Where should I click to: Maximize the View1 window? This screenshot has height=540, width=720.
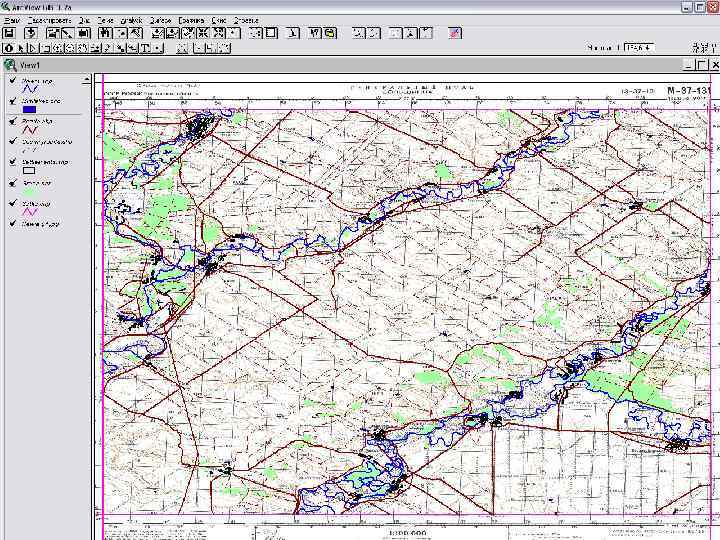pos(702,65)
